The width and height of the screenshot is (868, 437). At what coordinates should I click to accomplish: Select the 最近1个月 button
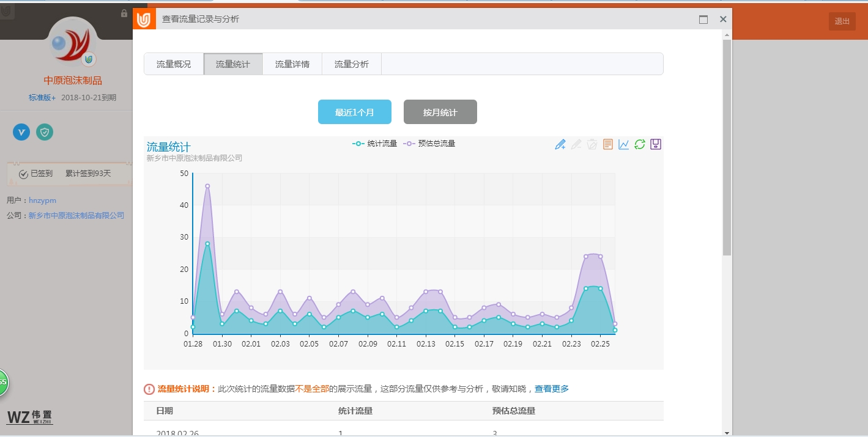coord(354,112)
